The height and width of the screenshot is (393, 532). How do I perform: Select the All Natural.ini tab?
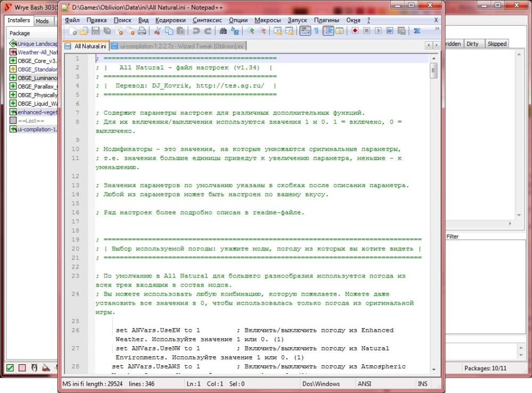(x=86, y=46)
